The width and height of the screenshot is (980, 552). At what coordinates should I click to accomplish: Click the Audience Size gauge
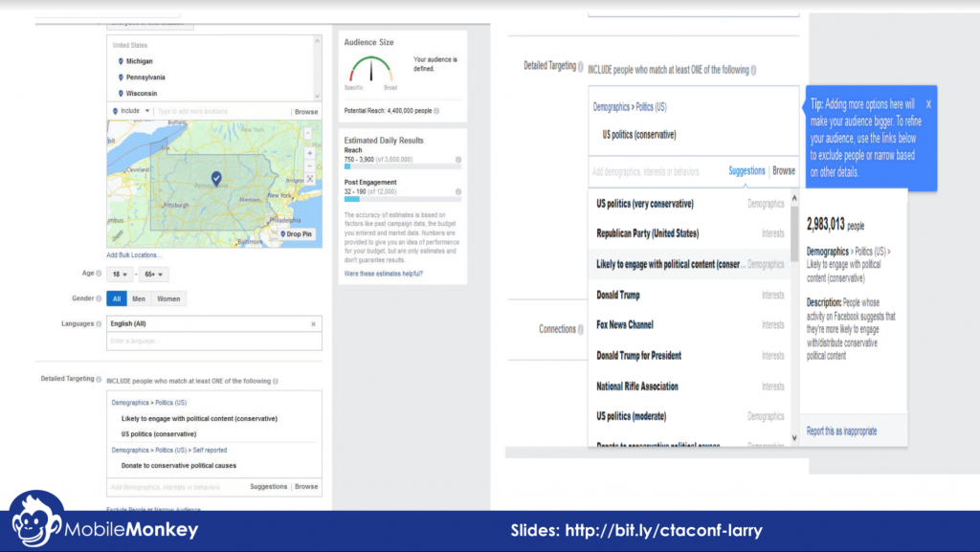(371, 69)
